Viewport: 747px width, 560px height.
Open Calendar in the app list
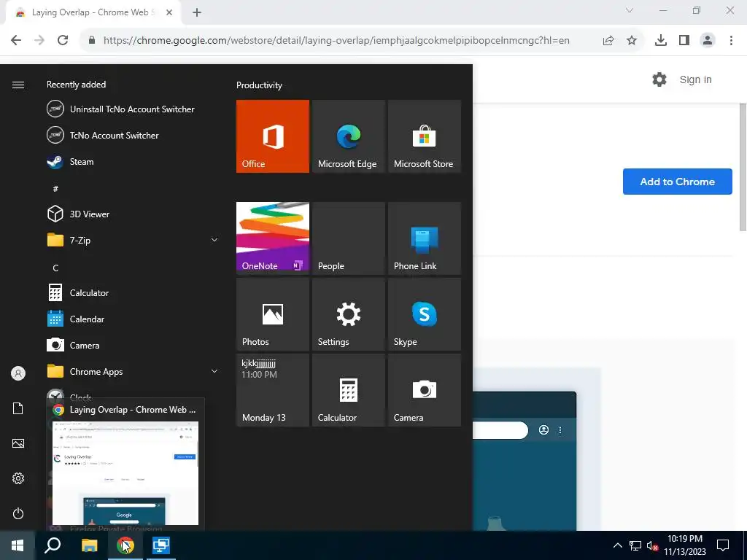click(x=133, y=319)
